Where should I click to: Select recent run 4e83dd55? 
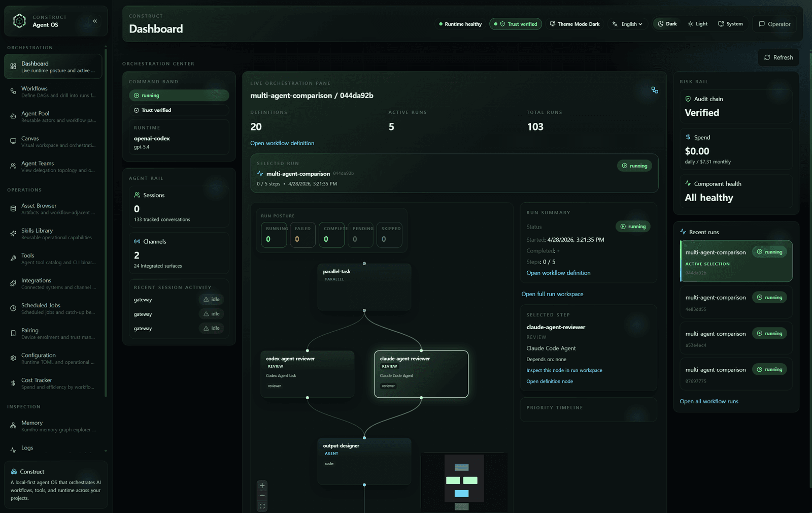[x=736, y=303]
